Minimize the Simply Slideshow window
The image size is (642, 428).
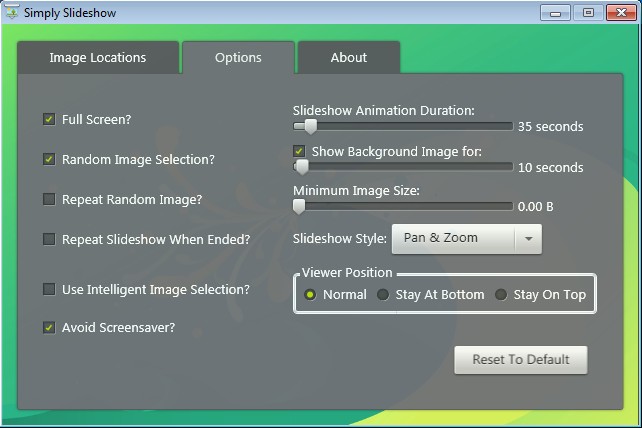click(x=555, y=13)
